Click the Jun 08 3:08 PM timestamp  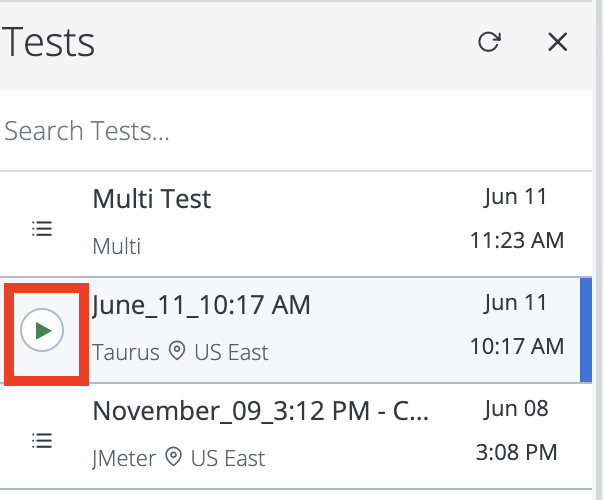tap(517, 431)
